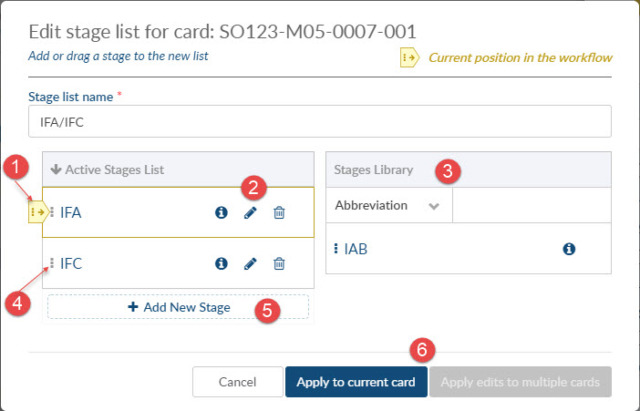Click the IFC stage drag handle
Screen dimensions: 640x411
[x=52, y=263]
